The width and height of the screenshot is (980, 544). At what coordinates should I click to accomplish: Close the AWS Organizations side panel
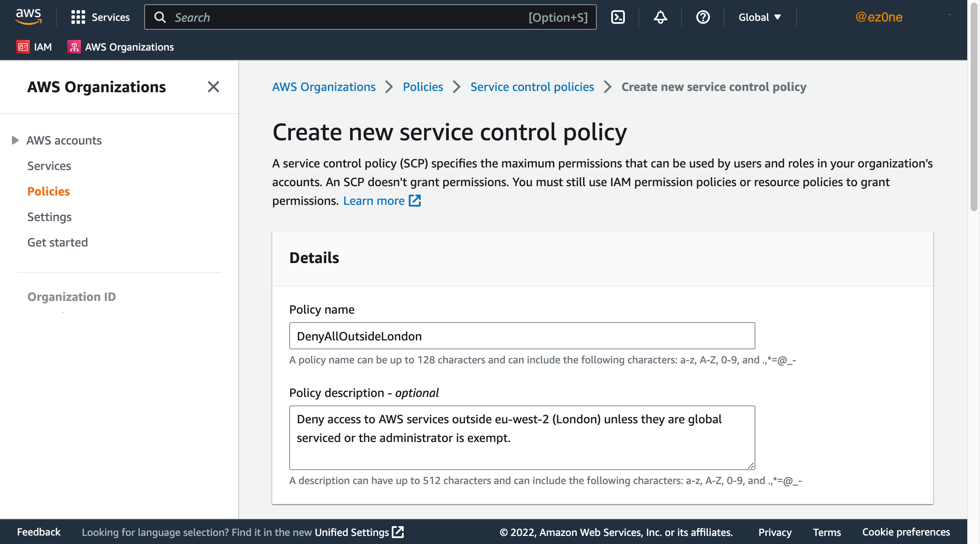coord(213,87)
